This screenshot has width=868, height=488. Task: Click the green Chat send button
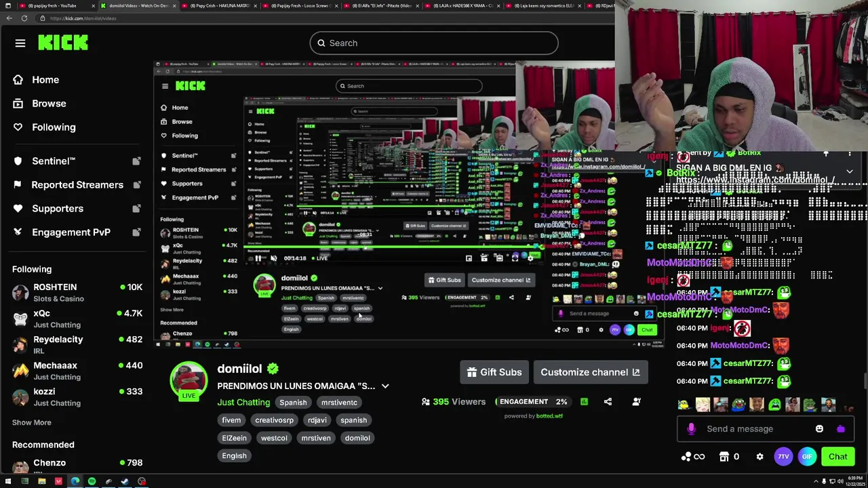[837, 457]
